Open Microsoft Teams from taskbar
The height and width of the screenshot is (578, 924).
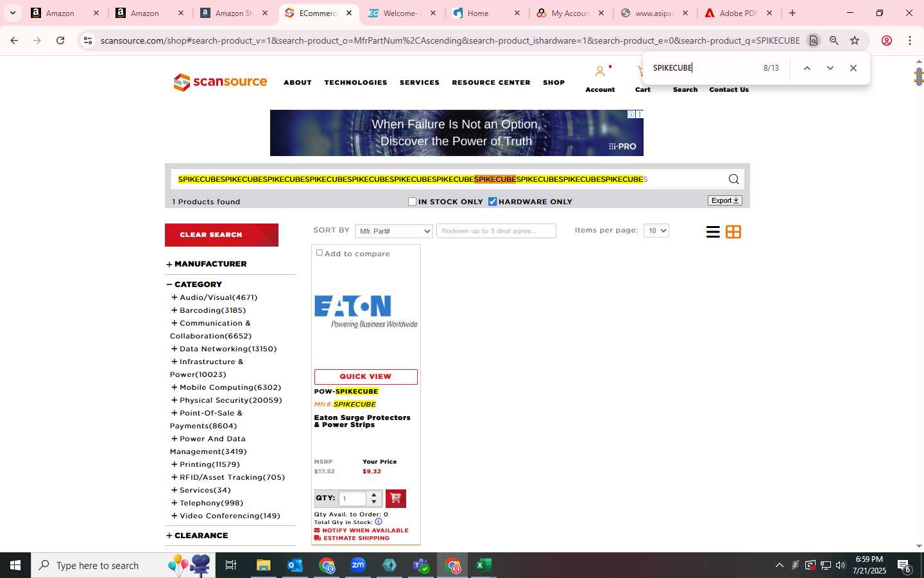tap(421, 565)
